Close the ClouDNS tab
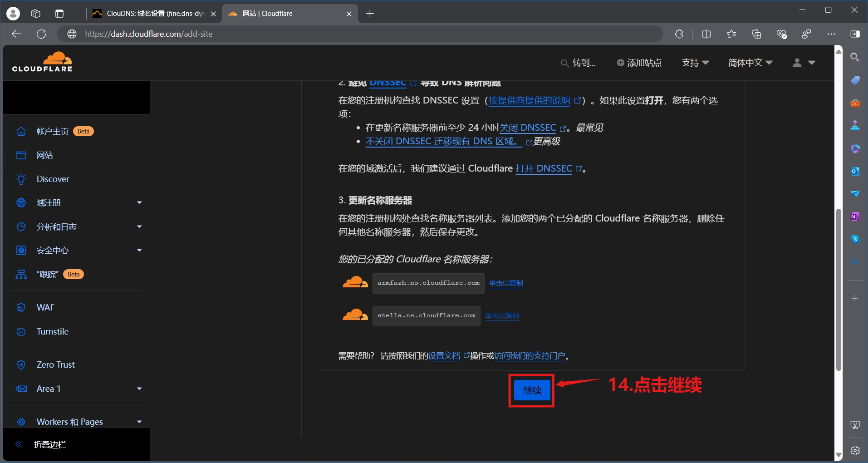This screenshot has width=868, height=463. pyautogui.click(x=213, y=14)
